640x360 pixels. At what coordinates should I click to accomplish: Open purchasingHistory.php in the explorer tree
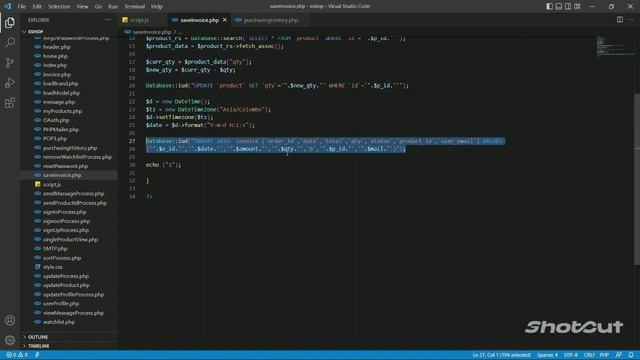(70, 148)
